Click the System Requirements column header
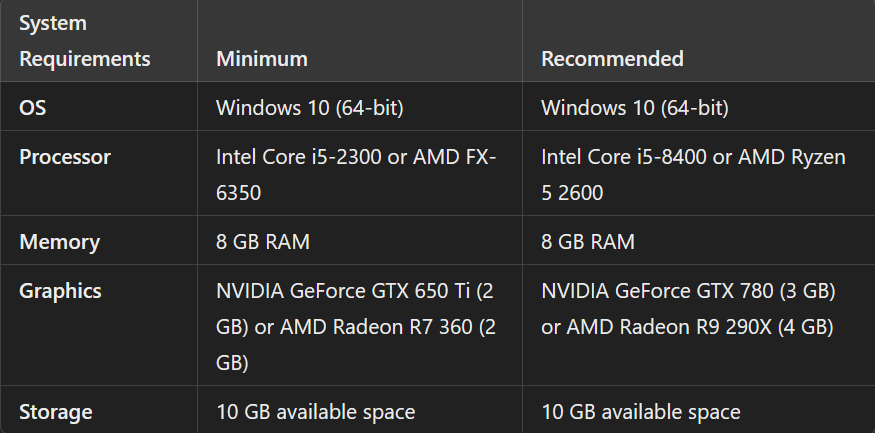The width and height of the screenshot is (875, 433). click(85, 41)
